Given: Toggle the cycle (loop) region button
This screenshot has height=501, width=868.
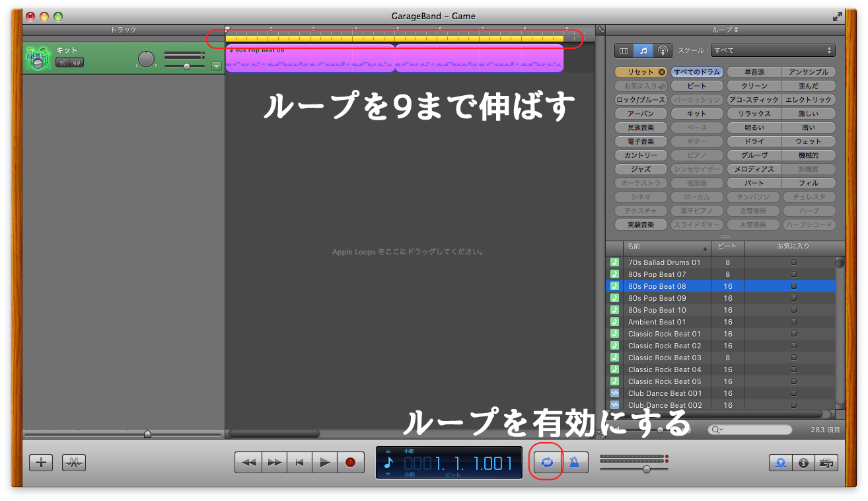Looking at the screenshot, I should coord(547,463).
